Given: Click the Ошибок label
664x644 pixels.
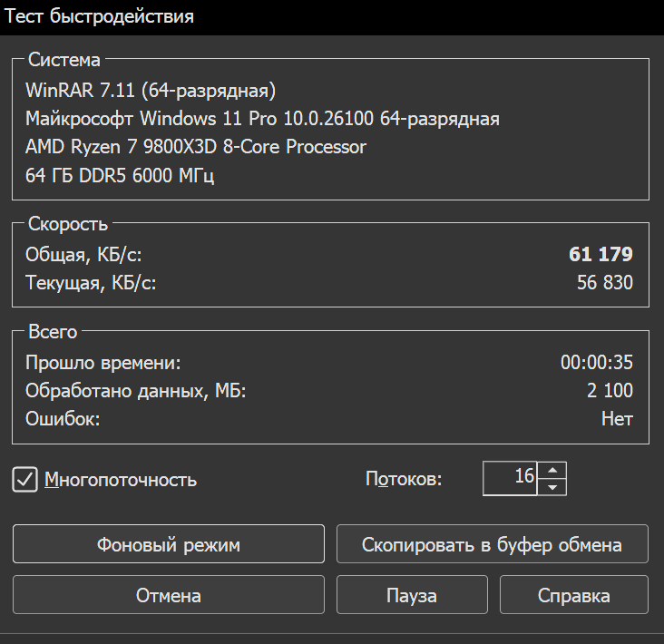Looking at the screenshot, I should click(x=63, y=419).
